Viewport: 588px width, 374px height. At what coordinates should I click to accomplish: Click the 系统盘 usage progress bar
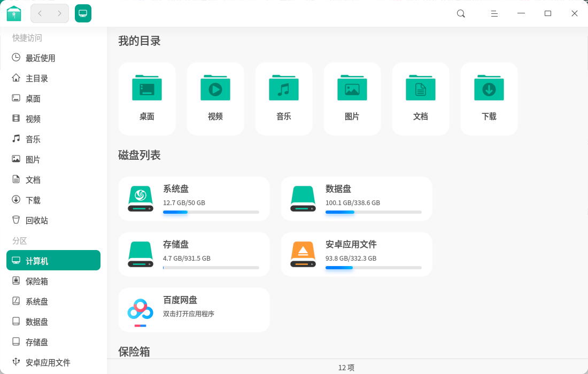pos(211,212)
